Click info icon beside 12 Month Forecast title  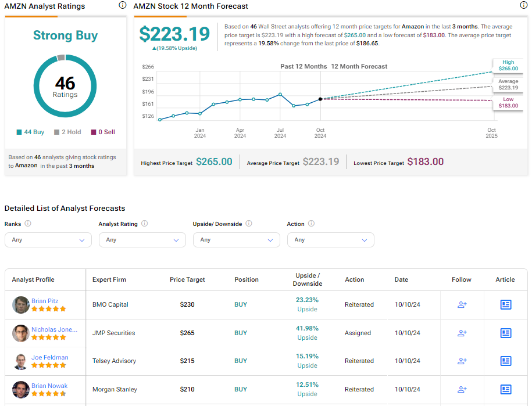[x=523, y=5]
